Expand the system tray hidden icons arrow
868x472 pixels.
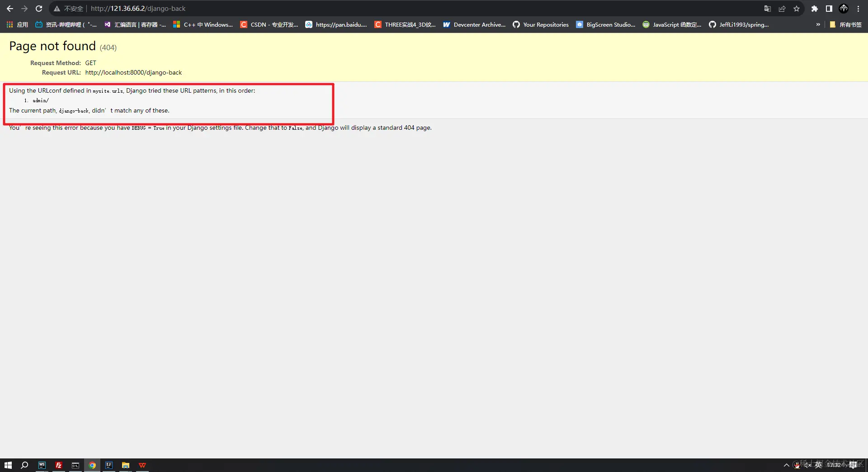click(x=787, y=465)
